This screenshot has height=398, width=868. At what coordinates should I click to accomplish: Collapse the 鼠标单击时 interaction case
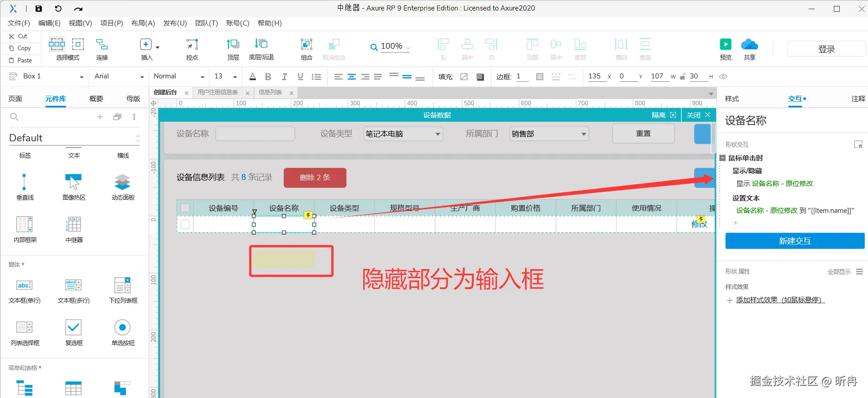tap(722, 158)
